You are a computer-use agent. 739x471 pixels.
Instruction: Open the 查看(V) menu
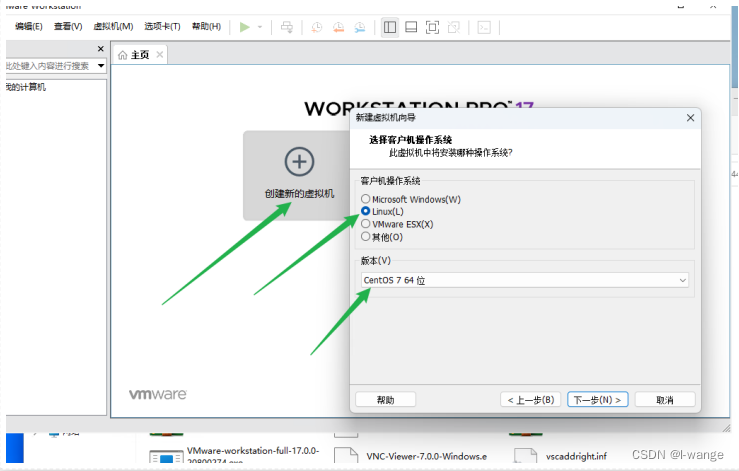pos(68,26)
